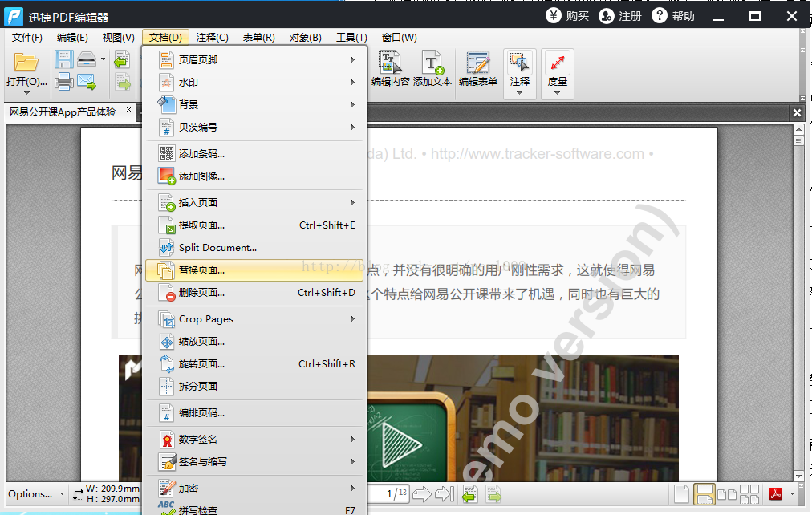Open 表单(R) menu

[x=258, y=37]
